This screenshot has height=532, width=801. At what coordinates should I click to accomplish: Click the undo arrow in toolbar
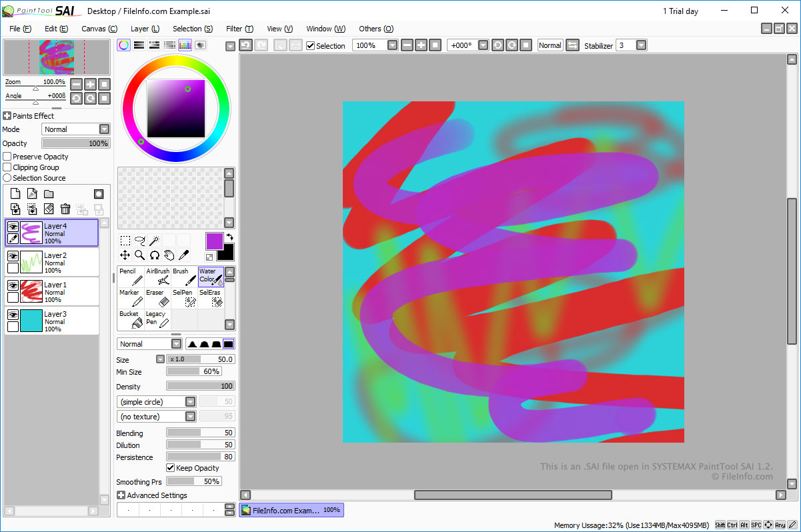245,45
